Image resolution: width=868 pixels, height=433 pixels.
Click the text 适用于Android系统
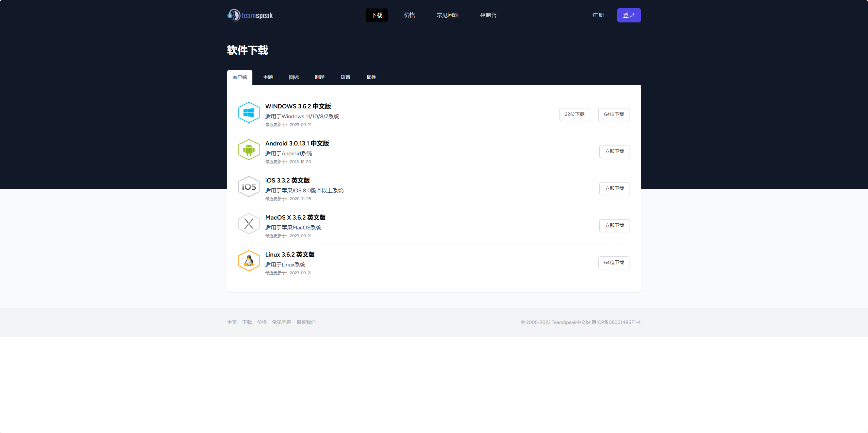288,154
